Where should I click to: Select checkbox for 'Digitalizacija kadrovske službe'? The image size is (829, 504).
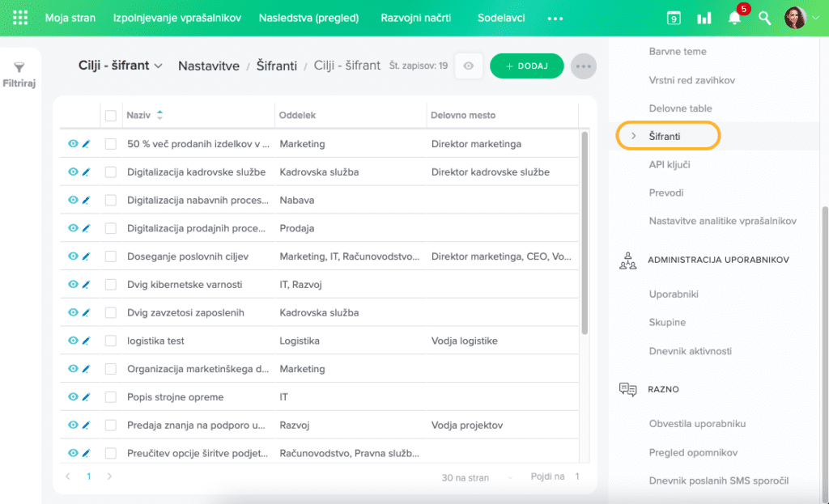[x=111, y=172]
